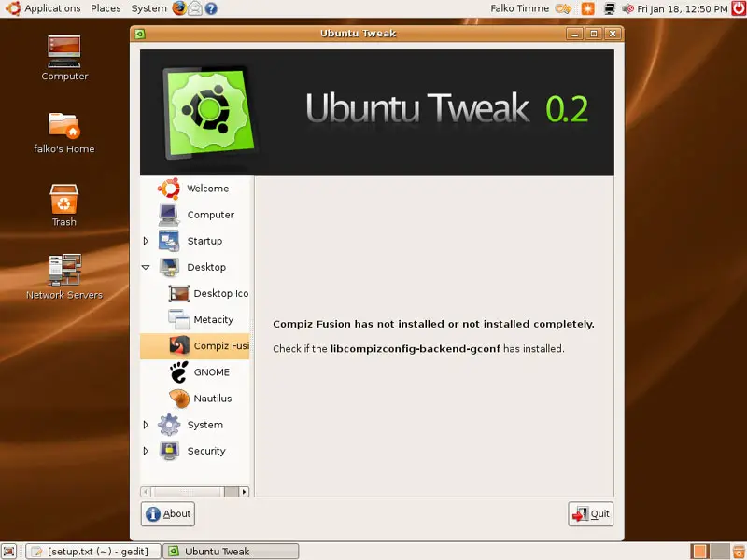Click the System gear icon in sidebar
The image size is (747, 560).
(169, 425)
